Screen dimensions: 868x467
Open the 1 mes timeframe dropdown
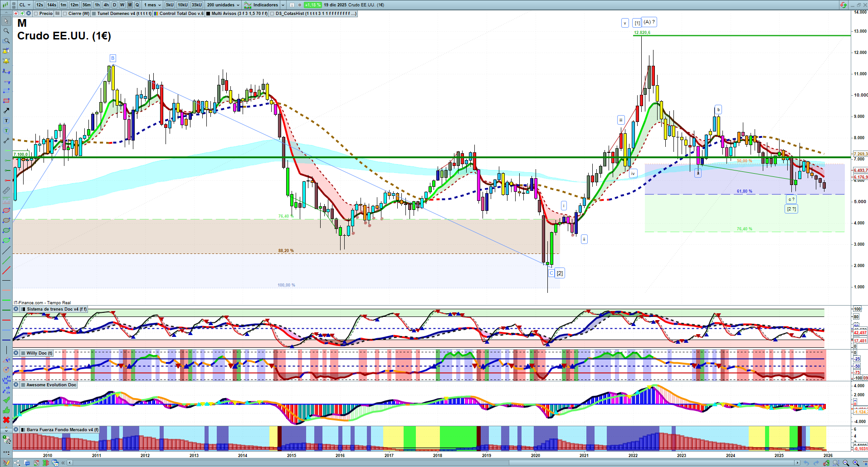[x=152, y=5]
